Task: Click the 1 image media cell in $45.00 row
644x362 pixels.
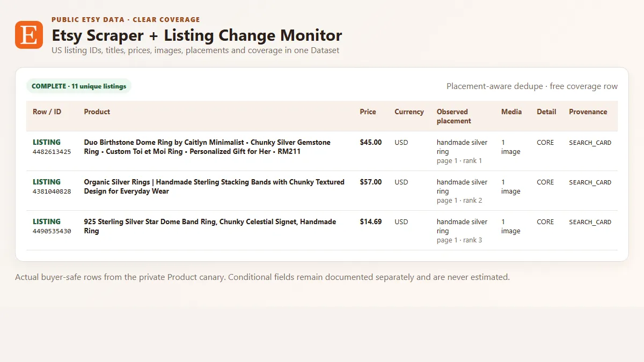Action: click(511, 147)
